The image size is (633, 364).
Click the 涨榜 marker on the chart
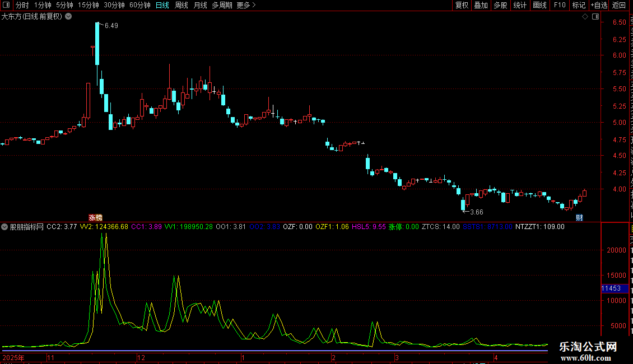(95, 217)
